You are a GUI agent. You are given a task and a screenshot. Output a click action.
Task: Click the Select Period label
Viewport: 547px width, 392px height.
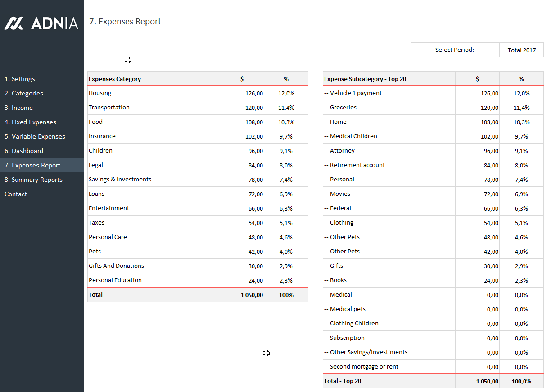pyautogui.click(x=454, y=50)
